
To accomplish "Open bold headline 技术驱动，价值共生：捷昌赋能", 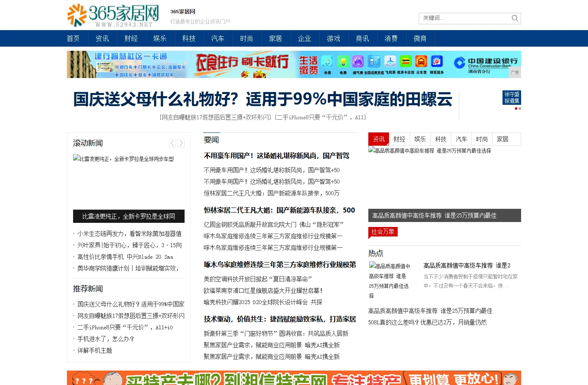I will point(280,319).
